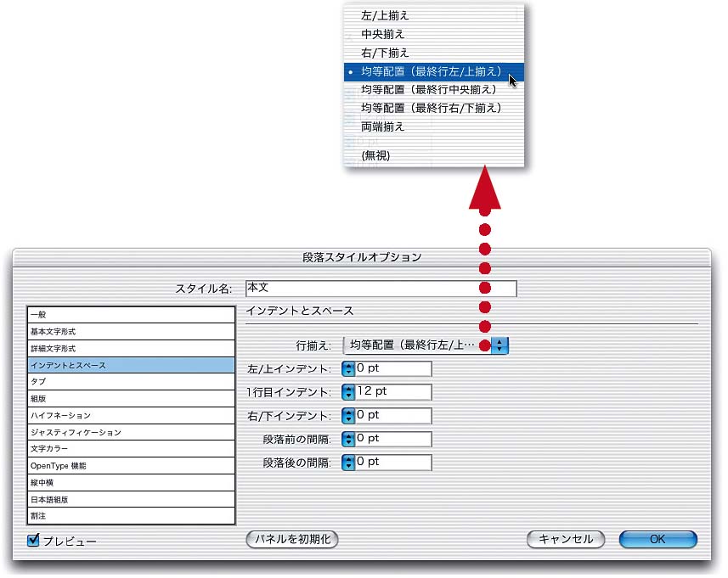Select インデントとスペース in category list
Viewport: 728px width, 578px height.
(132, 366)
